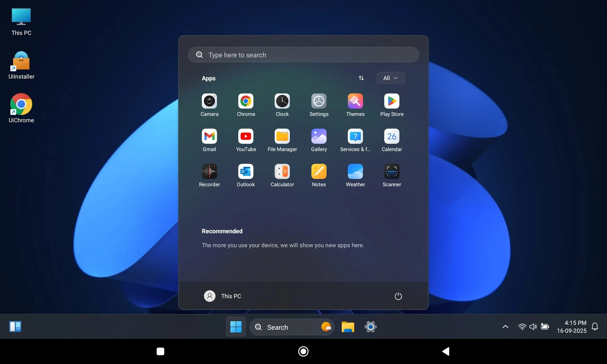Viewport: 607px width, 364px height.
Task: Open the All apps filter dropdown
Action: [390, 78]
